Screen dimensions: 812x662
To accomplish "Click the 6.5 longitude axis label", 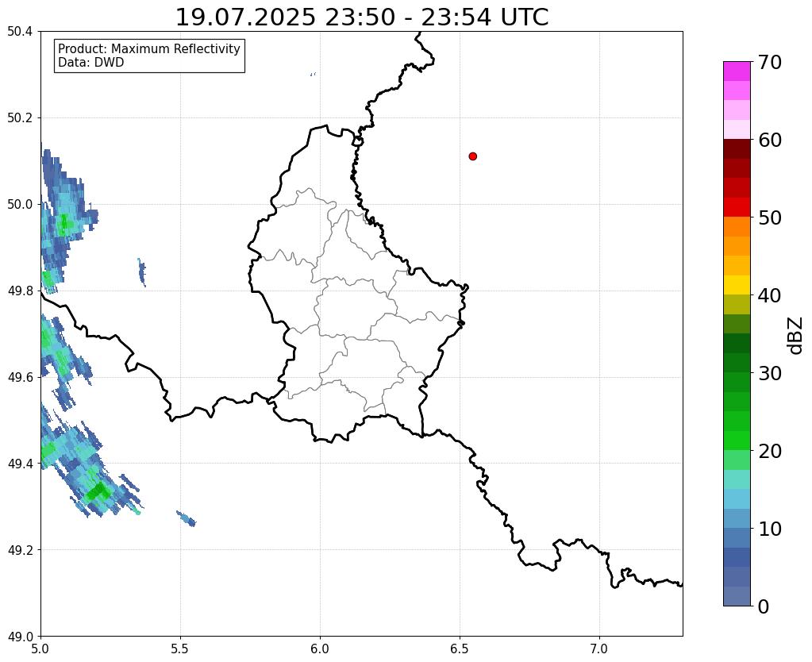I will (x=460, y=649).
